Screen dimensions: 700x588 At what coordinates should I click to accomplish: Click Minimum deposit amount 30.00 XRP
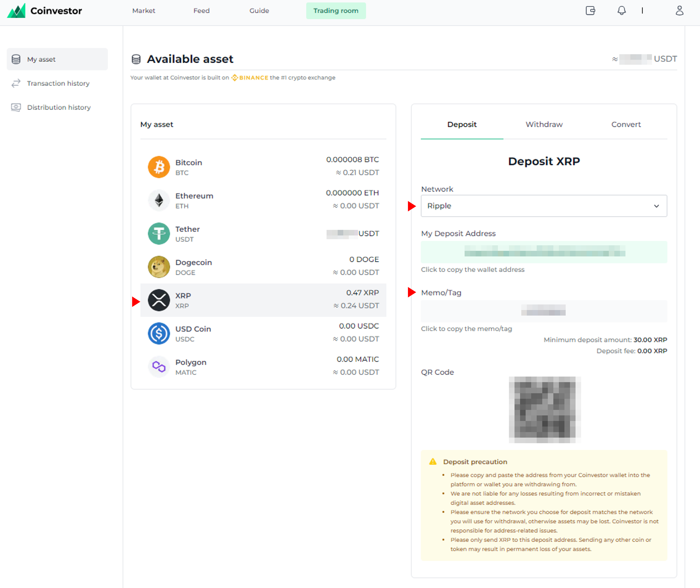point(605,339)
